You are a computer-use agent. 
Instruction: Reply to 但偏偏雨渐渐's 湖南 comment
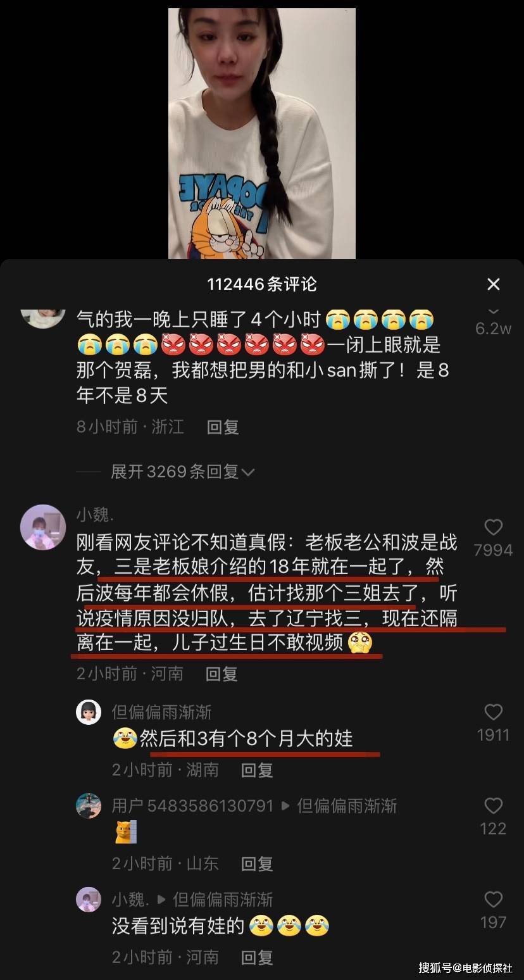(x=257, y=770)
